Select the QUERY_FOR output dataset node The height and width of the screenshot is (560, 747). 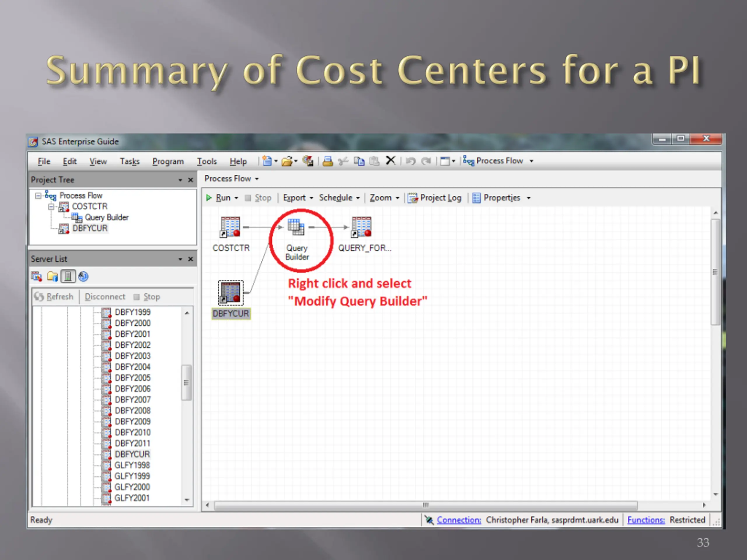coord(364,234)
